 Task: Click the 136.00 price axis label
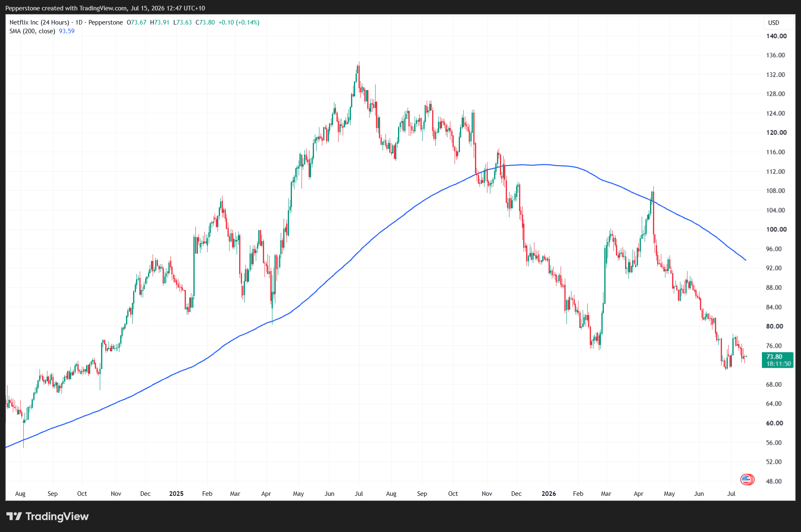(x=776, y=55)
